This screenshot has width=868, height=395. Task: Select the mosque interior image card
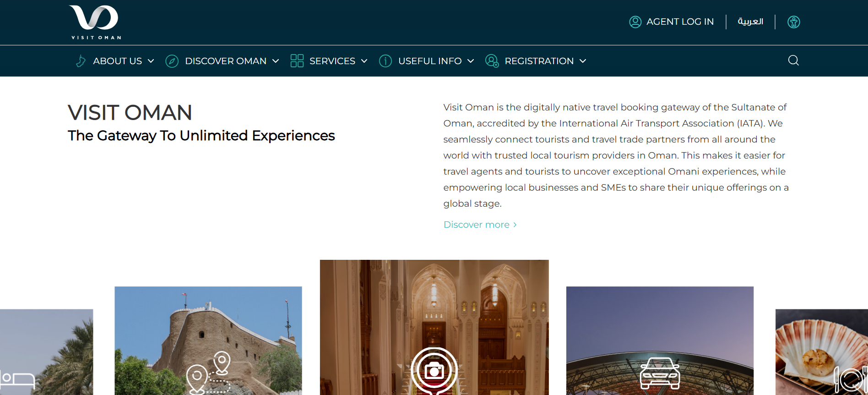(434, 327)
